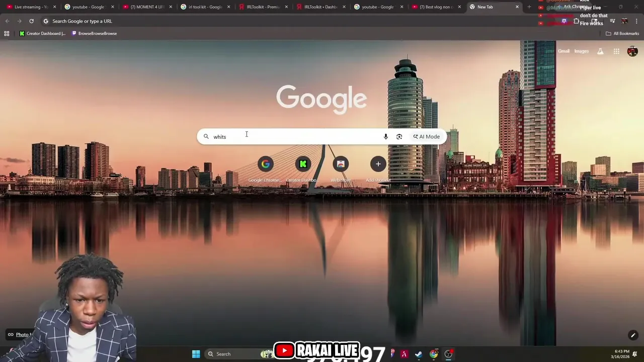Close the 'New Tab' tab

[517, 7]
